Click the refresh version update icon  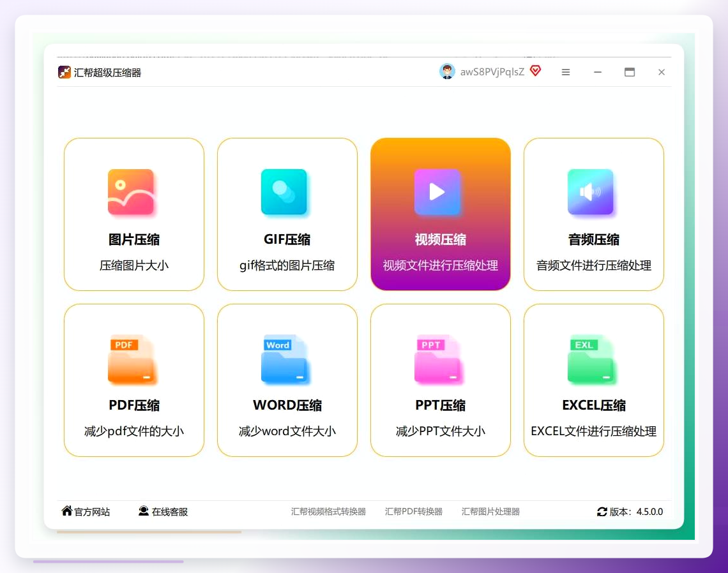(x=602, y=511)
